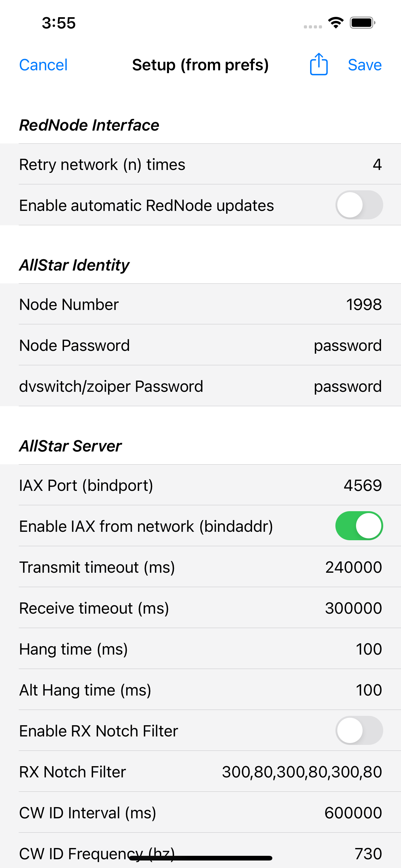Tap the share/export icon next to Save
Image resolution: width=401 pixels, height=868 pixels.
[318, 64]
